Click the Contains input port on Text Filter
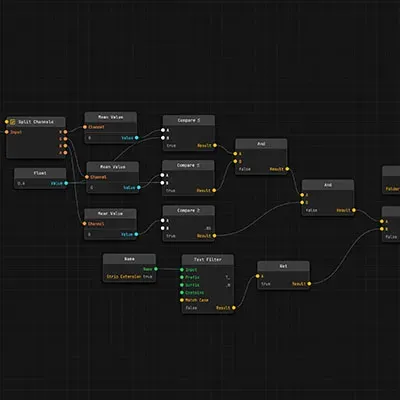The height and width of the screenshot is (400, 400). 182,293
